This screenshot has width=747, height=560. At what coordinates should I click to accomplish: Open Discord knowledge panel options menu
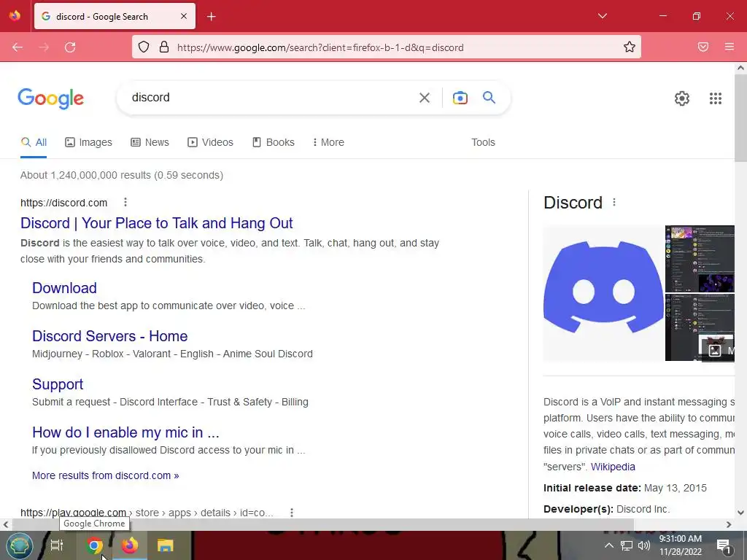pyautogui.click(x=614, y=203)
